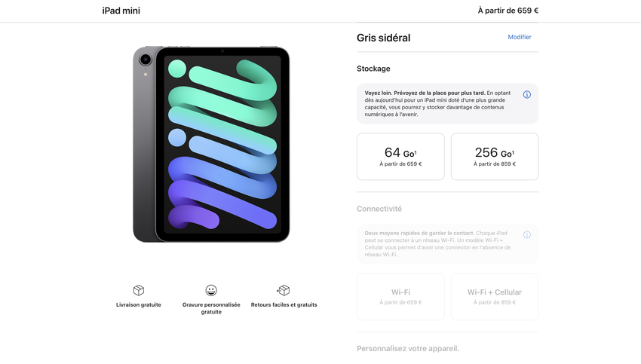
Task: Click the easy returns package icon
Action: point(284,290)
